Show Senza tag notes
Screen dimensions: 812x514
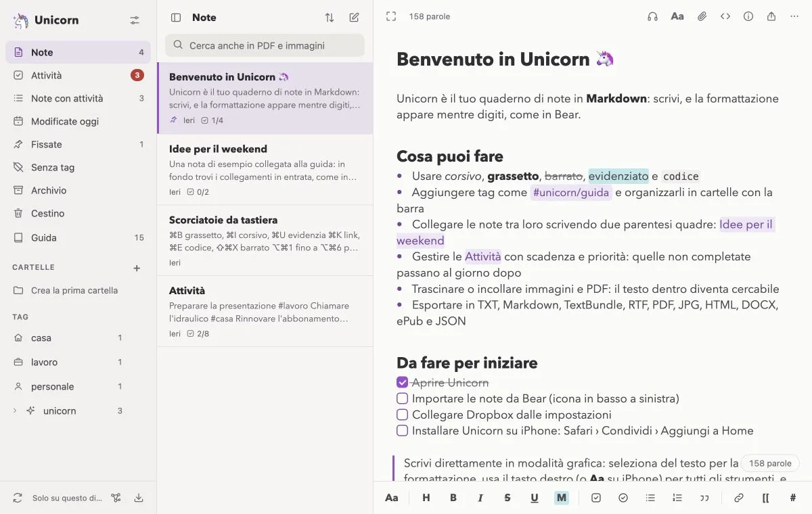tap(78, 167)
